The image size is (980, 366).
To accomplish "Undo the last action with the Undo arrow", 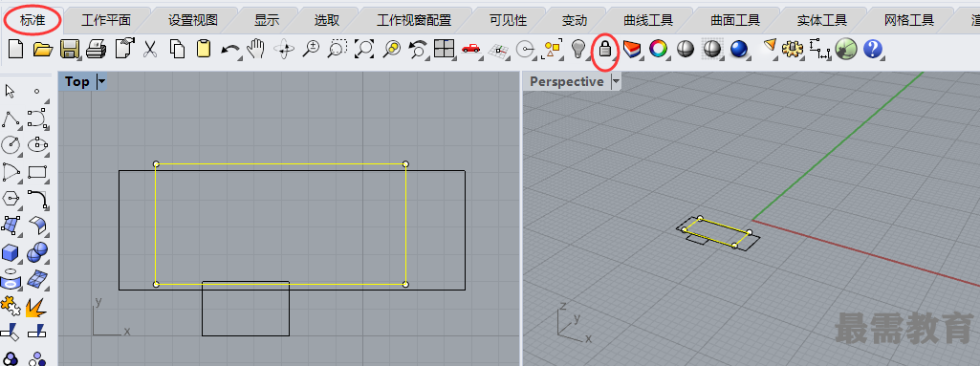I will click(230, 50).
